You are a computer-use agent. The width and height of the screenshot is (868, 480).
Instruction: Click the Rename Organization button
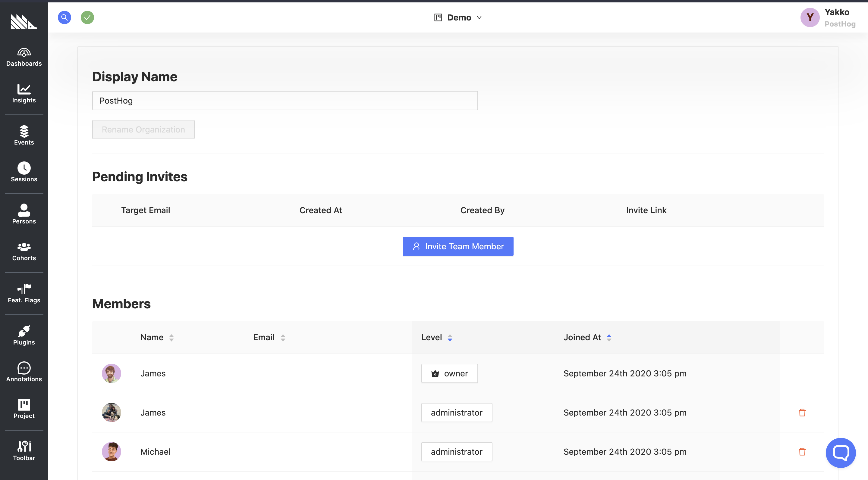tap(143, 129)
